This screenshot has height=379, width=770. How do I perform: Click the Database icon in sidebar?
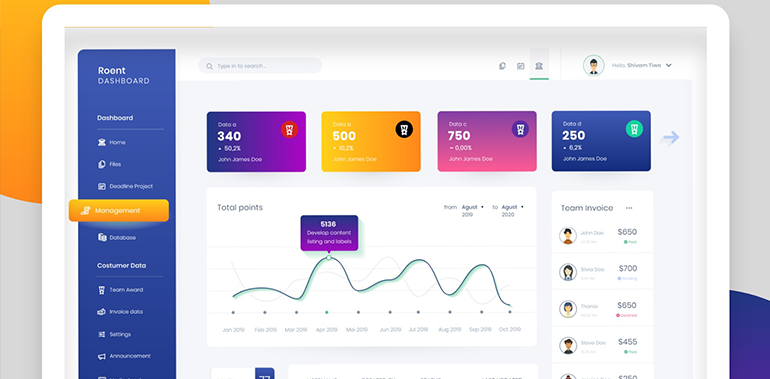coord(102,237)
